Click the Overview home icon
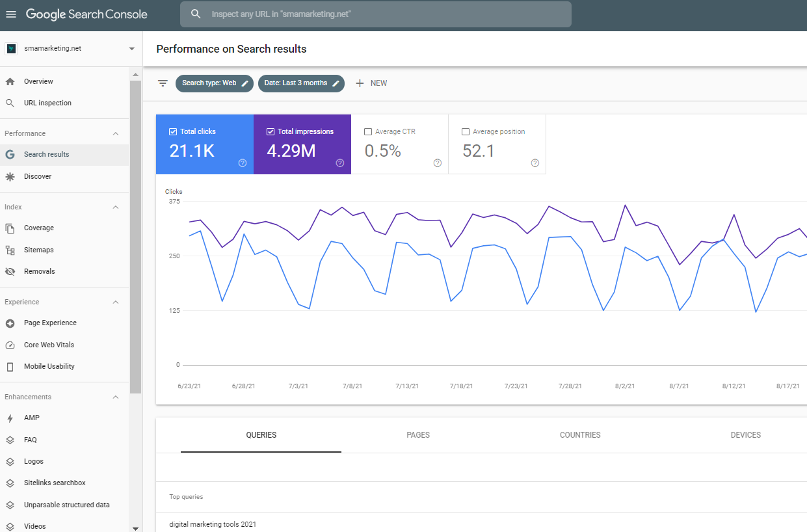 pos(10,81)
